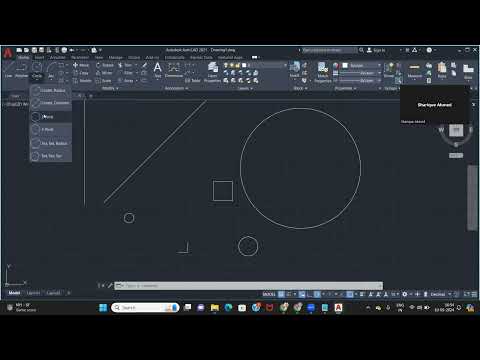480x360 pixels.
Task: Click the vertical scrollbar of drawing area
Action: (472, 197)
